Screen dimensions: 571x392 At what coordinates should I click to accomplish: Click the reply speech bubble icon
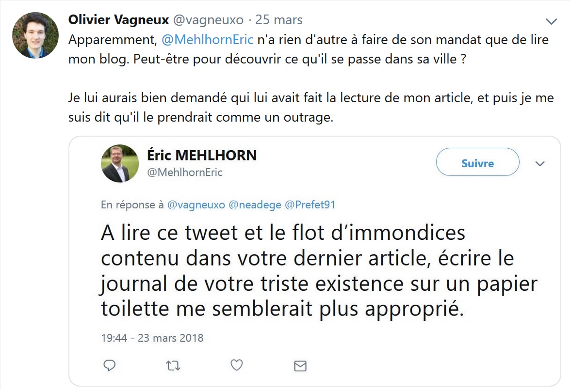point(110,365)
